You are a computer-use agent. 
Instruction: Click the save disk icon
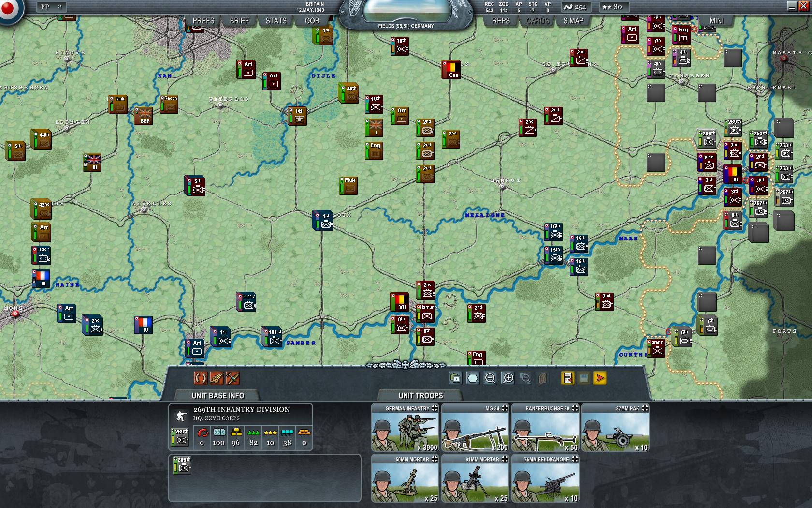pos(584,378)
